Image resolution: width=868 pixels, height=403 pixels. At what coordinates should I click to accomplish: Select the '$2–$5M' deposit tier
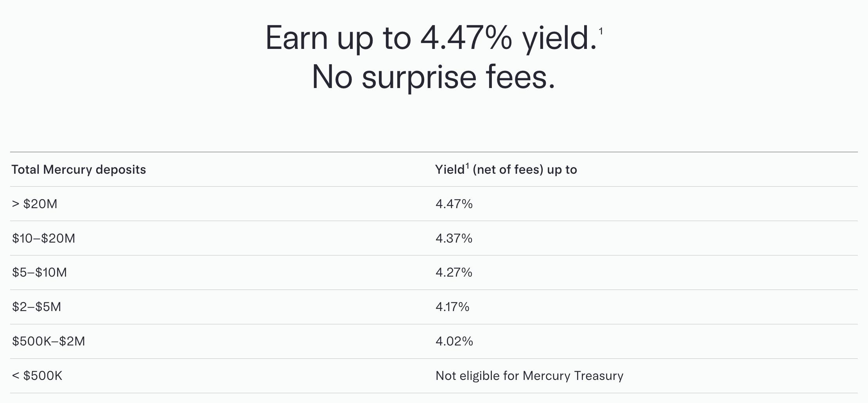click(x=37, y=307)
